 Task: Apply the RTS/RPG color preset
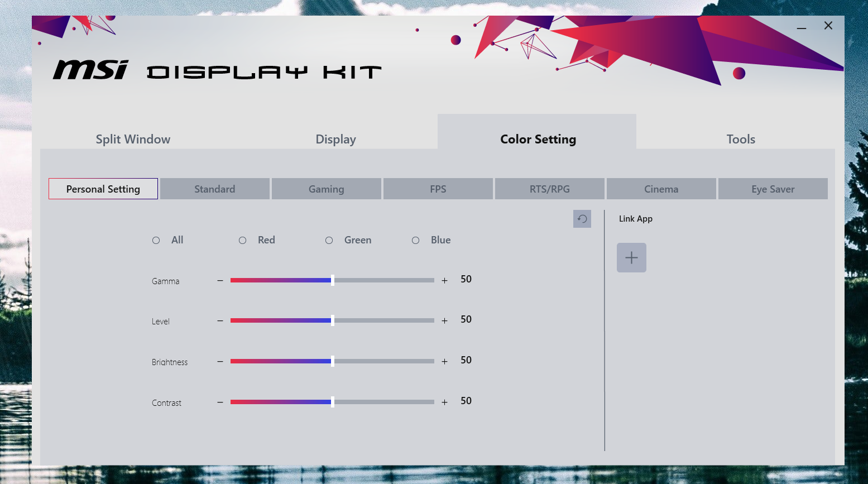[550, 189]
